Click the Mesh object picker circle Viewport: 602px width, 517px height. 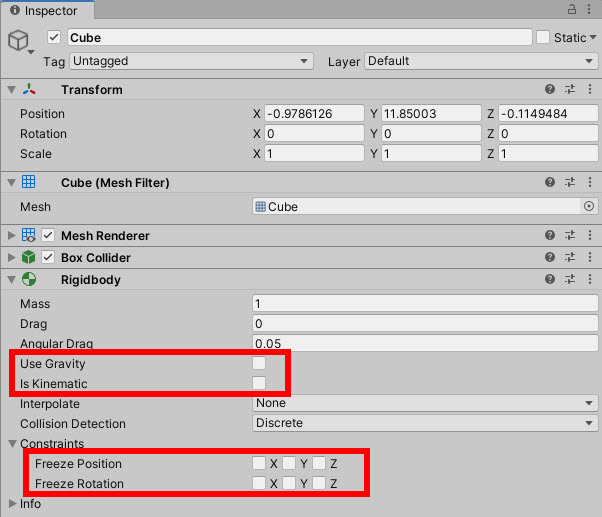coord(589,206)
